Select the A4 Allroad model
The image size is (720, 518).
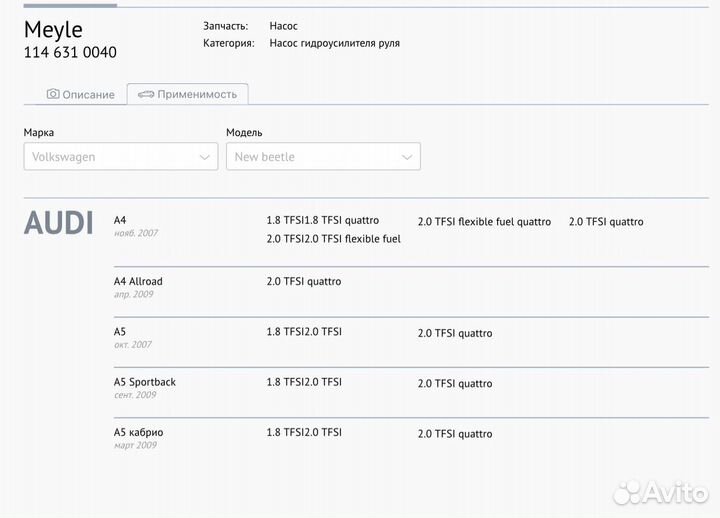pyautogui.click(x=138, y=282)
